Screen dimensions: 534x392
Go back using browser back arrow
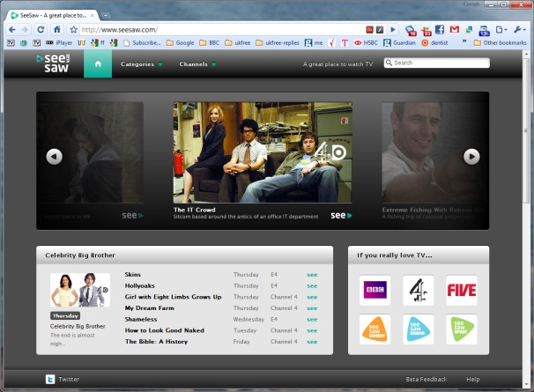point(12,30)
